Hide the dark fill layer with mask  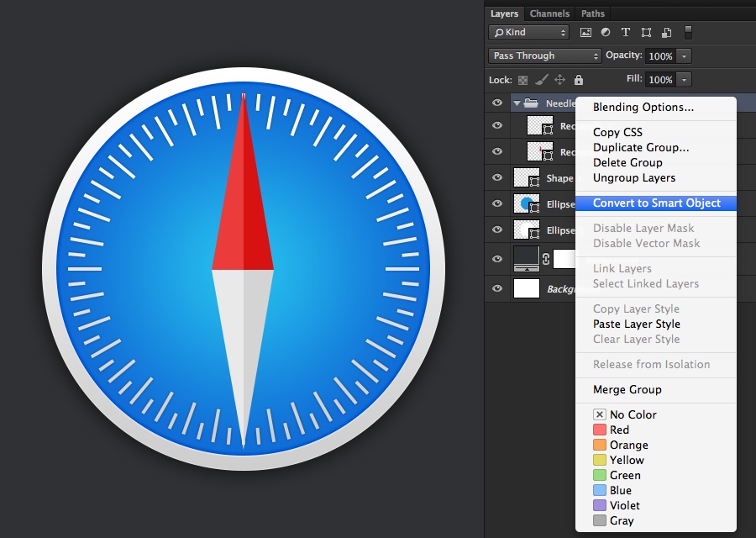click(x=497, y=259)
